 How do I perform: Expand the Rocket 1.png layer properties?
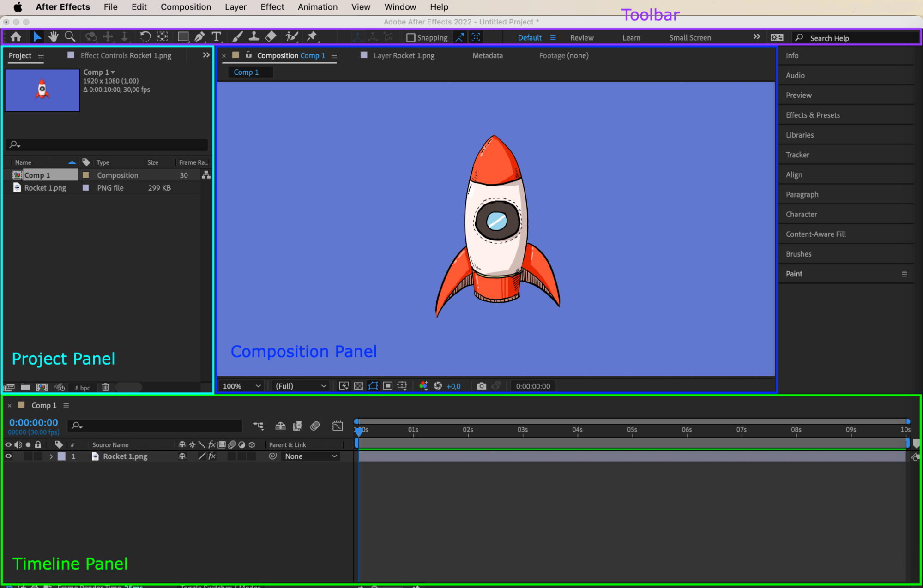point(51,456)
